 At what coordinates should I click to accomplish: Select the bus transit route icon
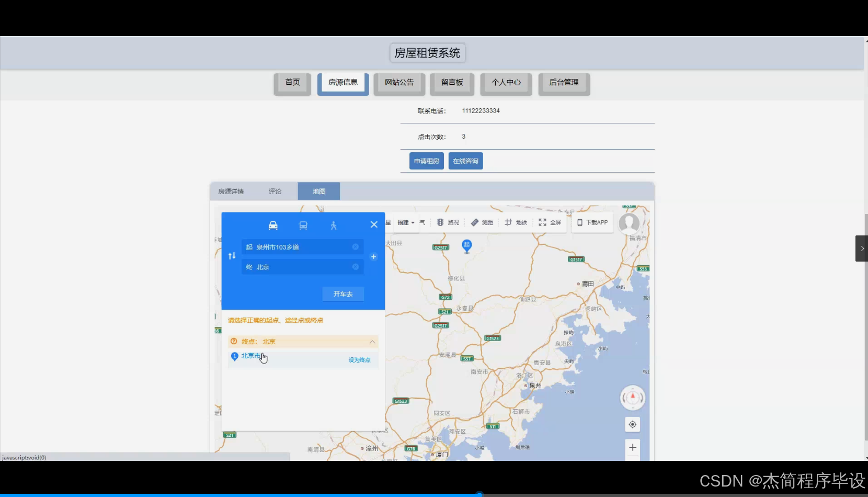click(x=303, y=225)
